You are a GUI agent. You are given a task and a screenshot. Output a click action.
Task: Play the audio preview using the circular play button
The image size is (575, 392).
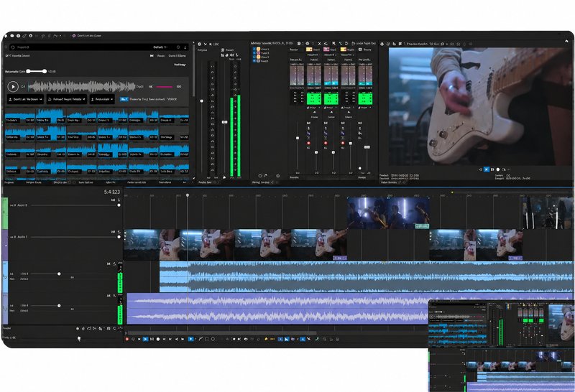13,86
